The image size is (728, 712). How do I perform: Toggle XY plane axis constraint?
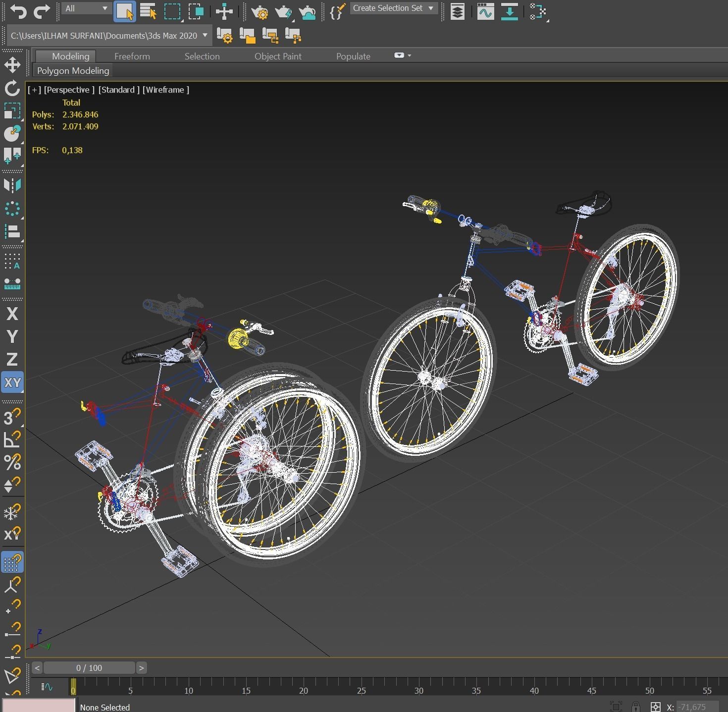coord(12,383)
